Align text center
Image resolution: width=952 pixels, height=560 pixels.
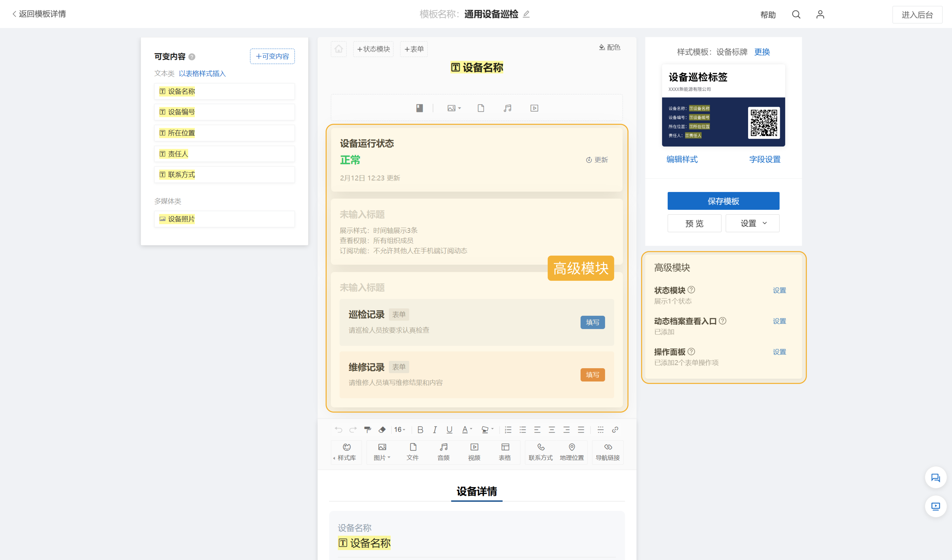[x=552, y=429]
